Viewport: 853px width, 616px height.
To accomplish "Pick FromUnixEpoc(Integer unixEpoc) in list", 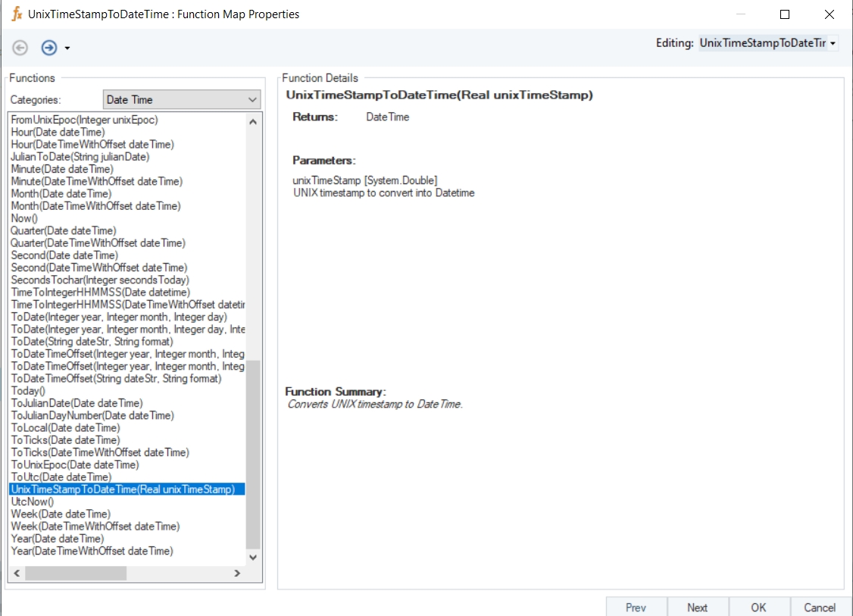I will click(x=84, y=120).
